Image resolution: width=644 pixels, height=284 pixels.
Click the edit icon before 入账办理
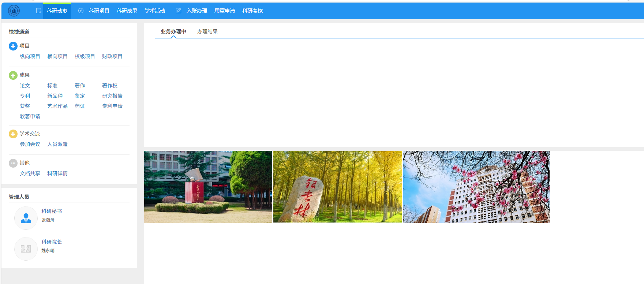point(179,11)
